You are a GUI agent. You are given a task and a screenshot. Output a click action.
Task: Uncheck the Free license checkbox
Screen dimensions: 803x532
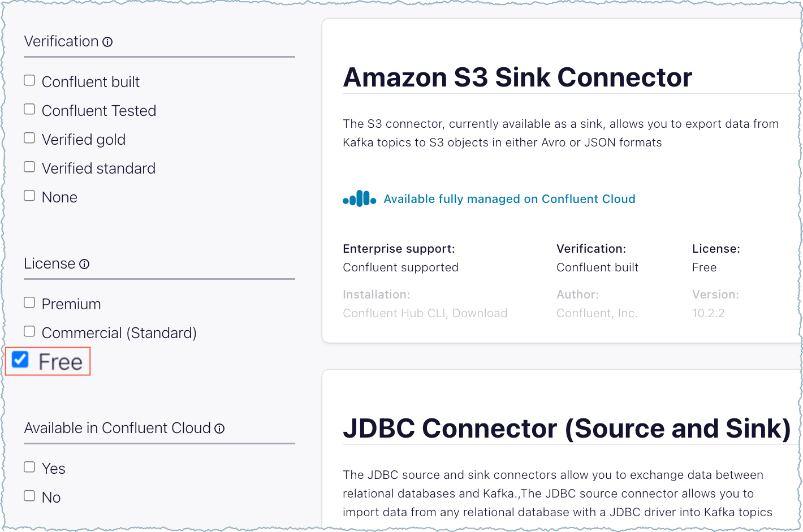pyautogui.click(x=20, y=360)
